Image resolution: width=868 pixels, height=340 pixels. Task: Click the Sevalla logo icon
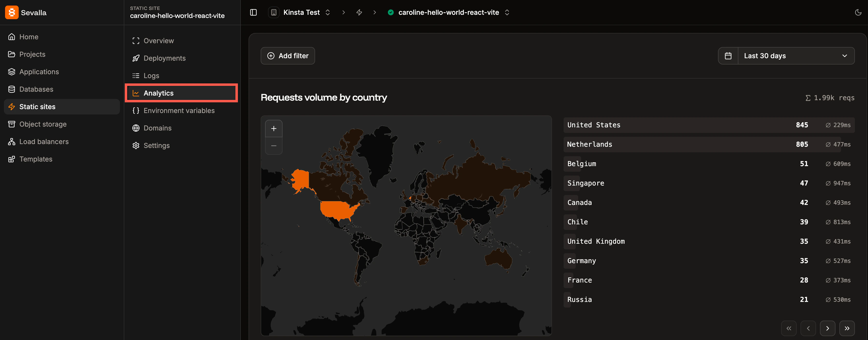coord(12,12)
